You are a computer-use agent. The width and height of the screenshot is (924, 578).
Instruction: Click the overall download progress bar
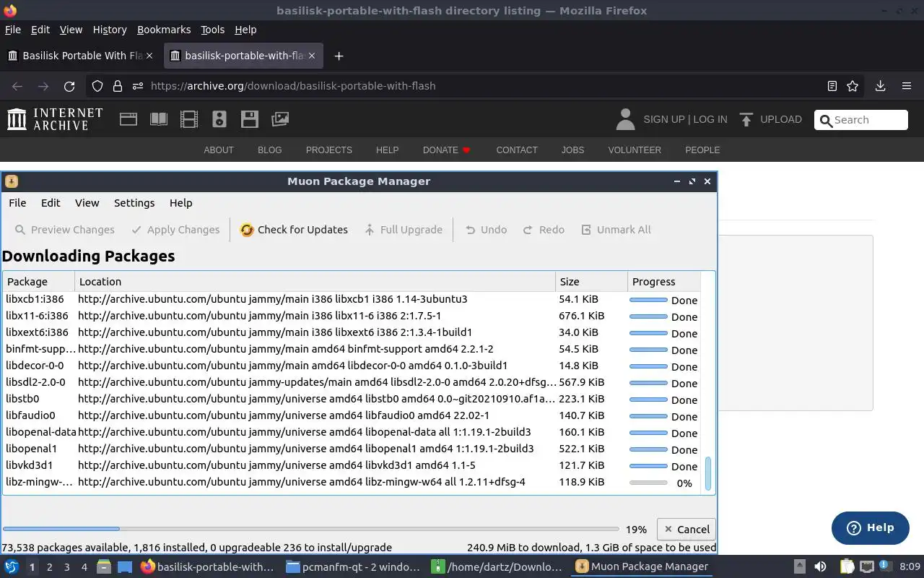click(310, 530)
